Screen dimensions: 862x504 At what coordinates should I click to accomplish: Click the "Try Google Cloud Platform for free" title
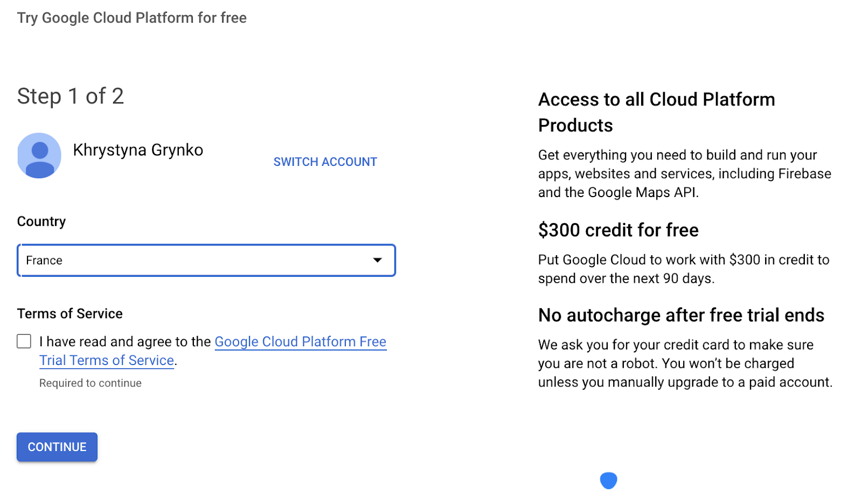pos(132,18)
